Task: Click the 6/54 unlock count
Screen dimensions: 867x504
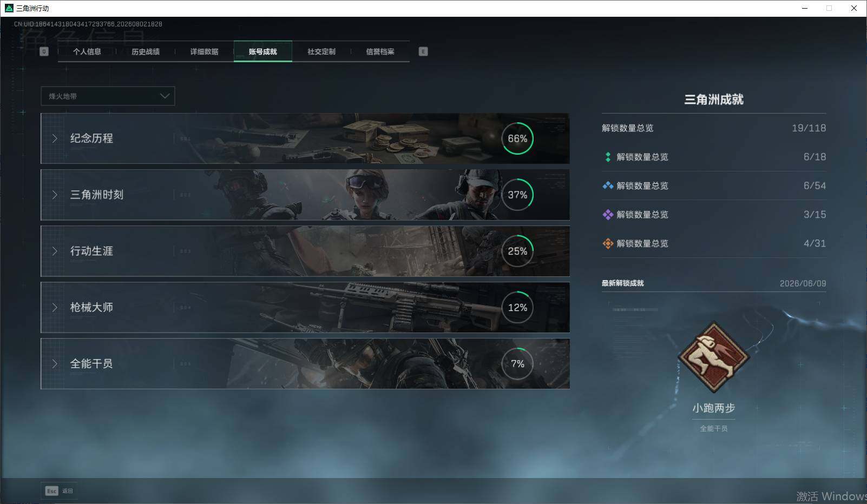Action: click(x=815, y=185)
